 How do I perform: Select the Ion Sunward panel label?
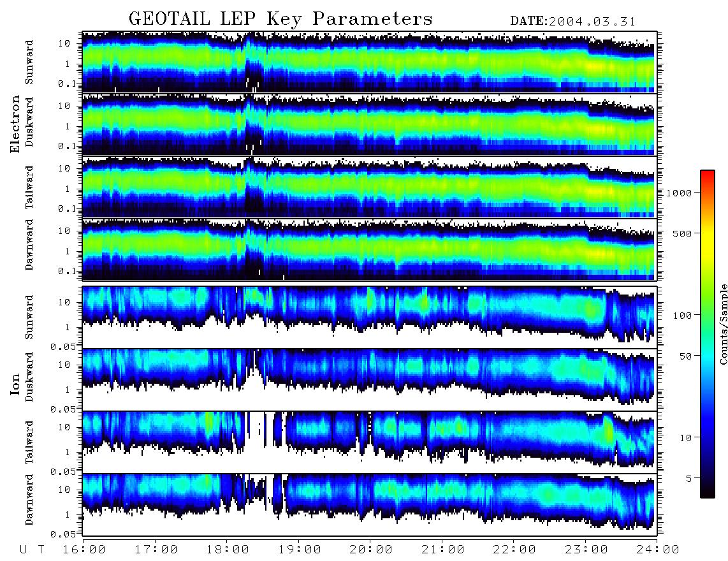pyautogui.click(x=29, y=317)
